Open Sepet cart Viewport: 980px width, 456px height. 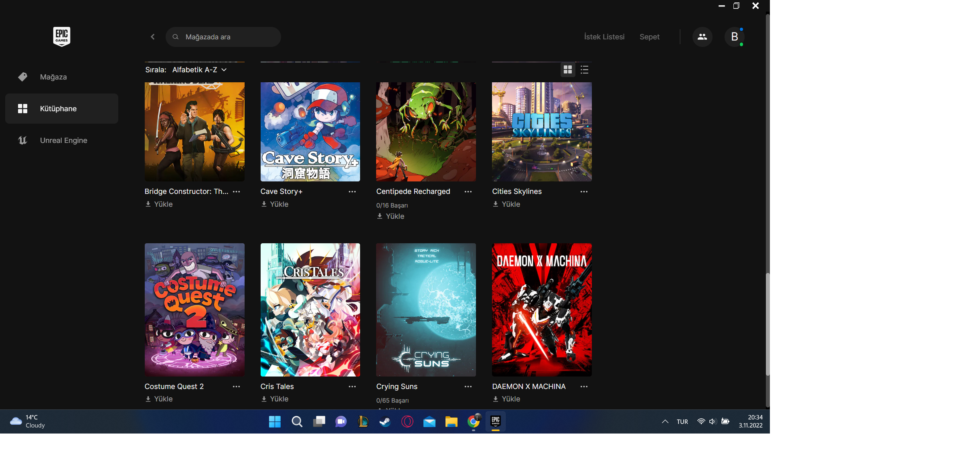click(x=650, y=37)
